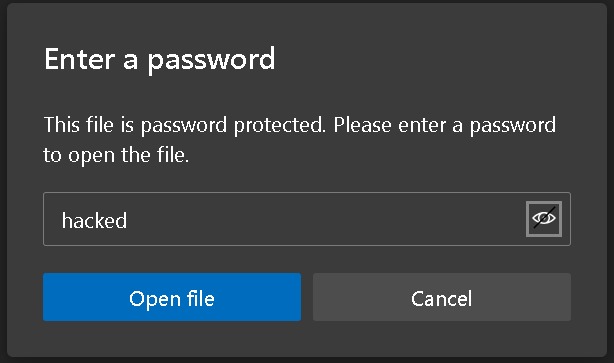Screen dimensions: 614x363
Task: Click the Open file button
Action: [172, 297]
